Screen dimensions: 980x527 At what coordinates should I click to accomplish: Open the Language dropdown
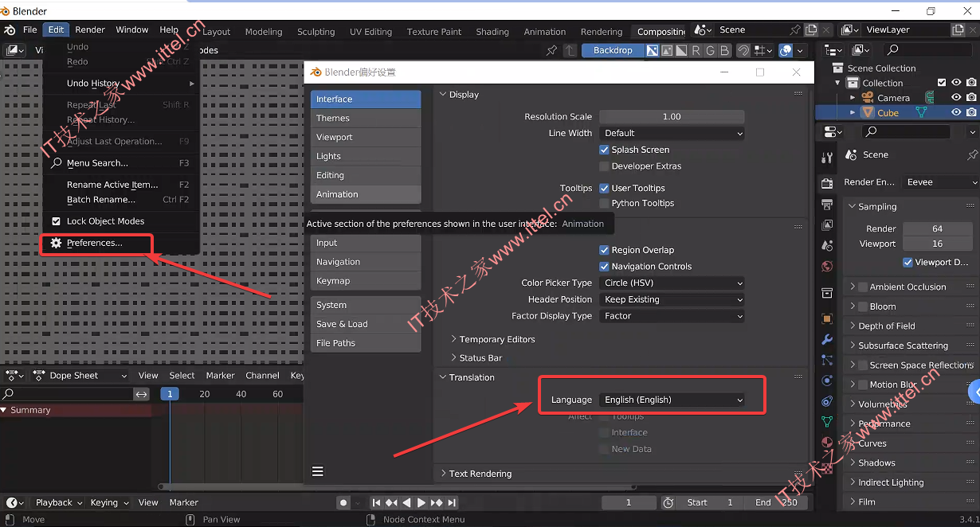click(x=672, y=400)
